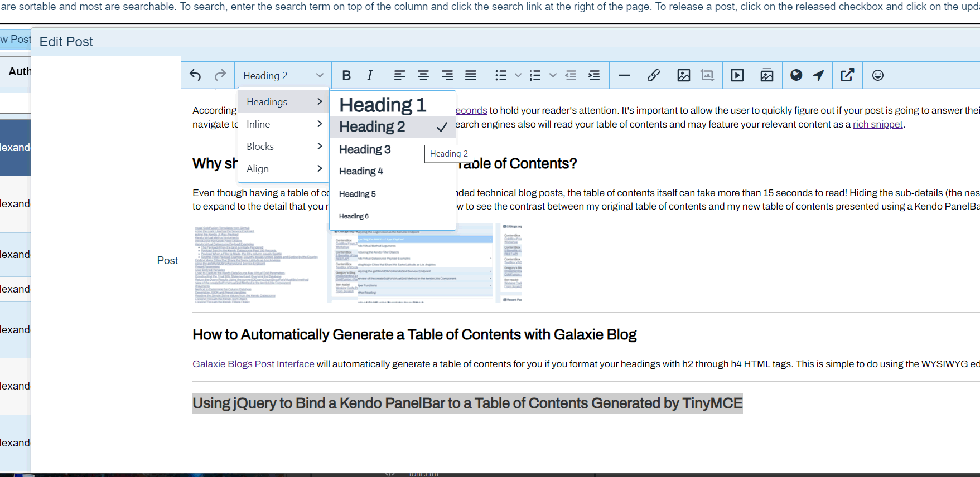Image resolution: width=980 pixels, height=477 pixels.
Task: Click the 'Post' field label
Action: pyautogui.click(x=167, y=260)
